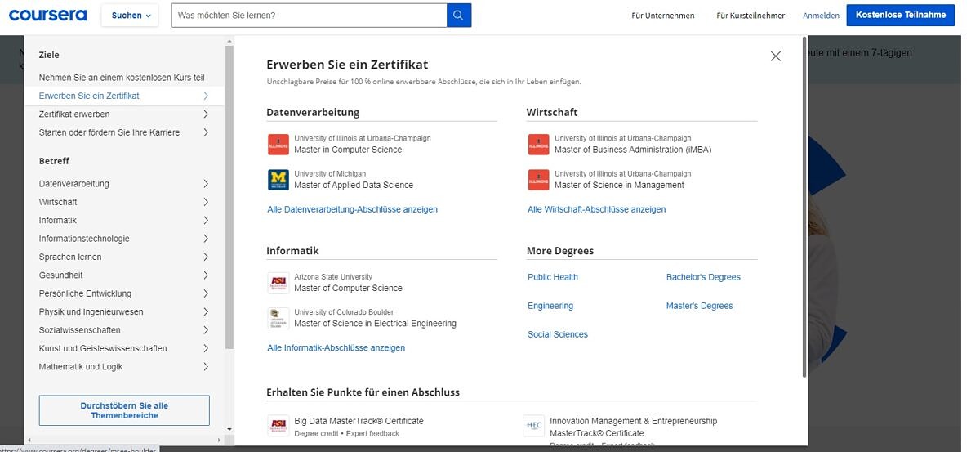The image size is (980, 452).
Task: Click the University of Colorado Boulder logo
Action: [x=278, y=318]
